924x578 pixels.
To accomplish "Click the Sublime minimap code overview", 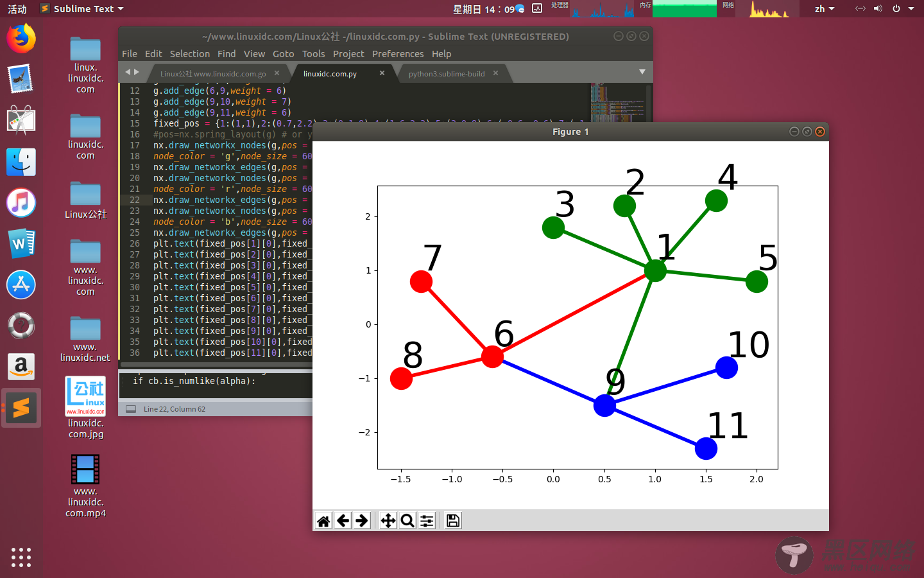I will [x=618, y=102].
